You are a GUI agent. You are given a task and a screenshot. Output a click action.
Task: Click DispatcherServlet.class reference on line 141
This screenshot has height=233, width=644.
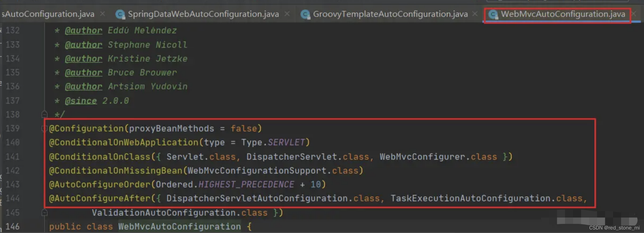tap(308, 157)
